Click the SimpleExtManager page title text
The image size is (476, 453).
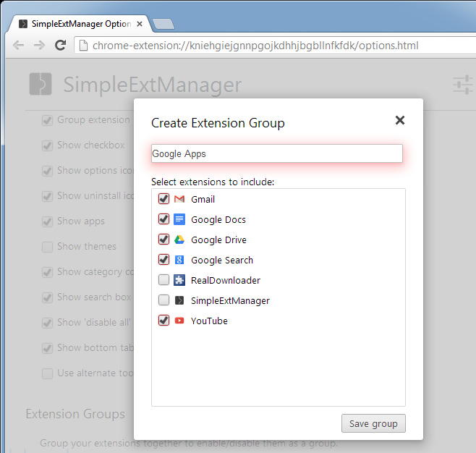(153, 85)
